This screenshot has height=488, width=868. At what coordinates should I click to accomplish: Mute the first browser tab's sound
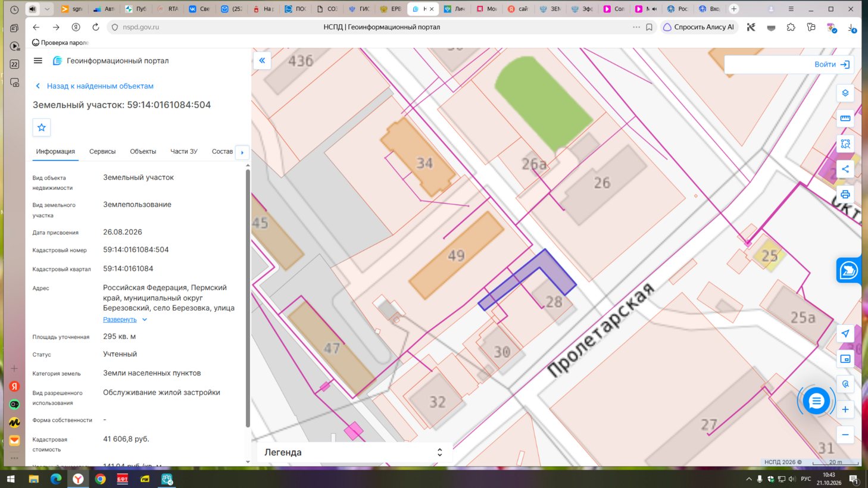click(33, 9)
